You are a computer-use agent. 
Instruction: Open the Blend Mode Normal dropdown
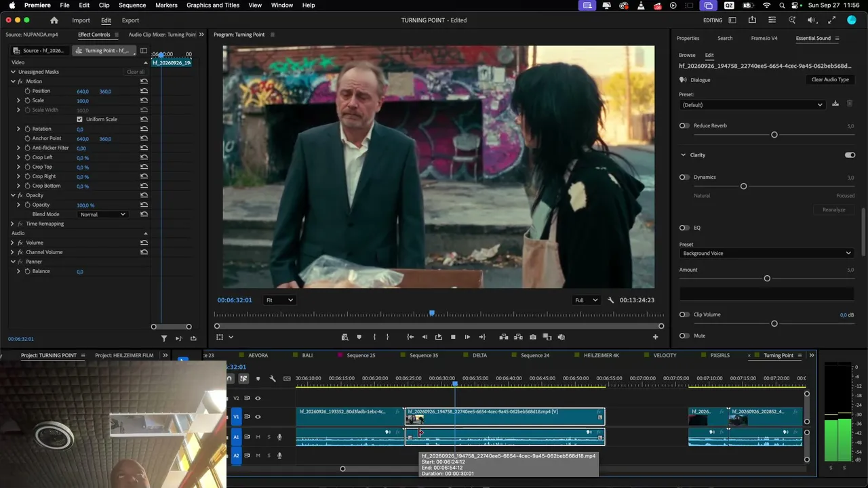click(x=102, y=214)
